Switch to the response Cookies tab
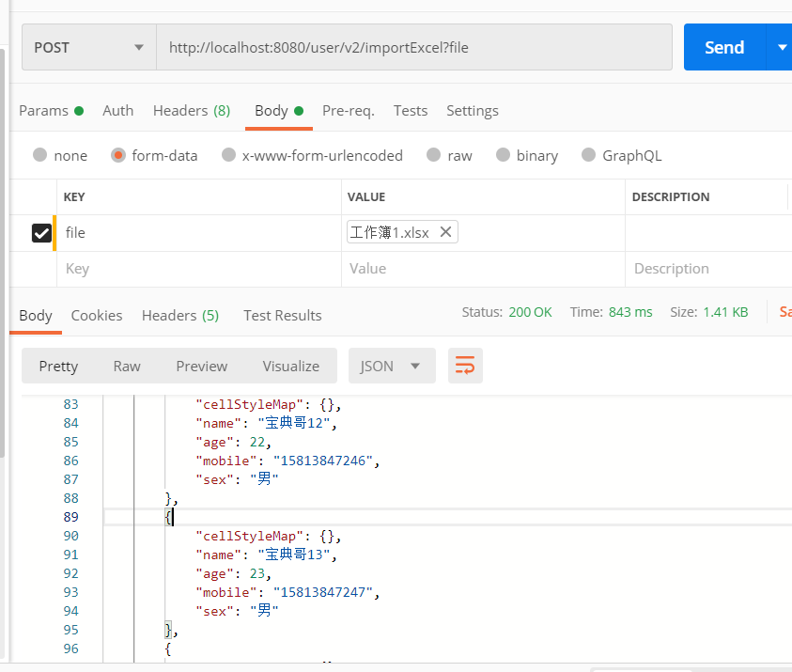The width and height of the screenshot is (792, 672). coord(97,315)
